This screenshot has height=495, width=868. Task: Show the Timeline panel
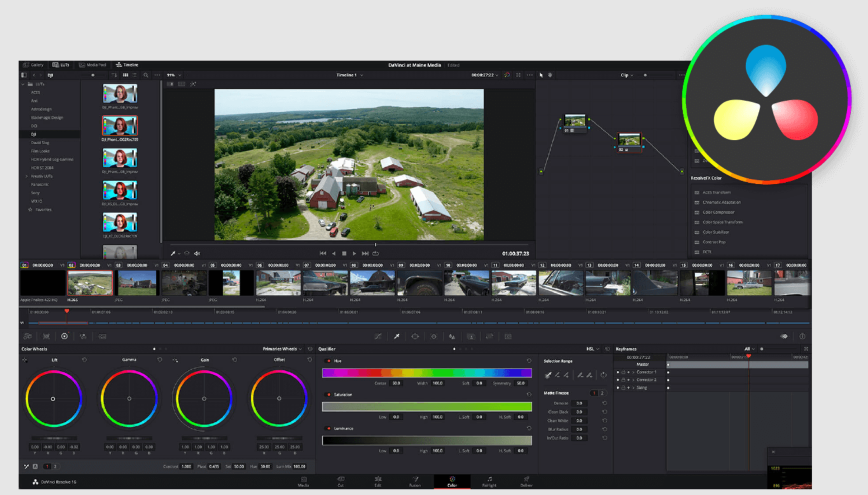coord(127,65)
